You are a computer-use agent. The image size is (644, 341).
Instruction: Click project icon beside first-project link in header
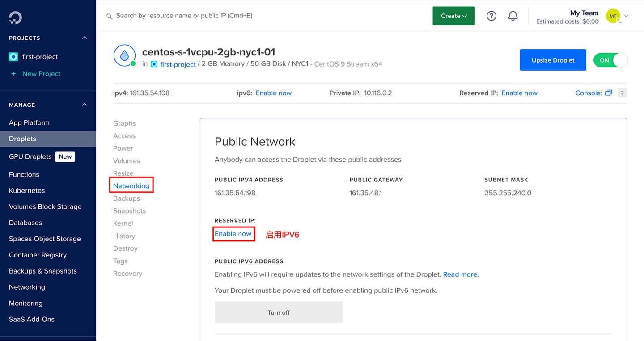(x=154, y=64)
